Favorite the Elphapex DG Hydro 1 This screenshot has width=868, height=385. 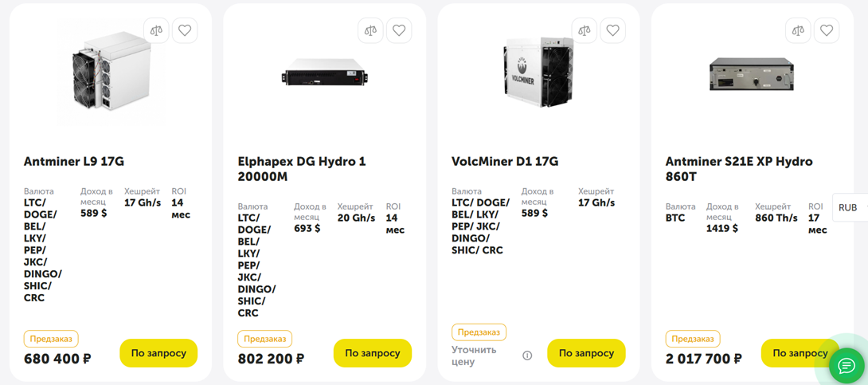pos(399,31)
